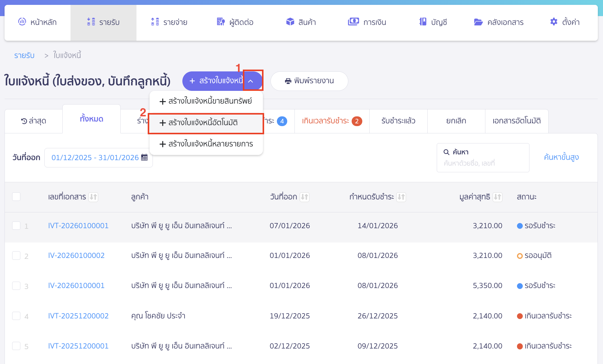
Task: Open invoice IV-20260100002 link
Action: [x=76, y=255]
